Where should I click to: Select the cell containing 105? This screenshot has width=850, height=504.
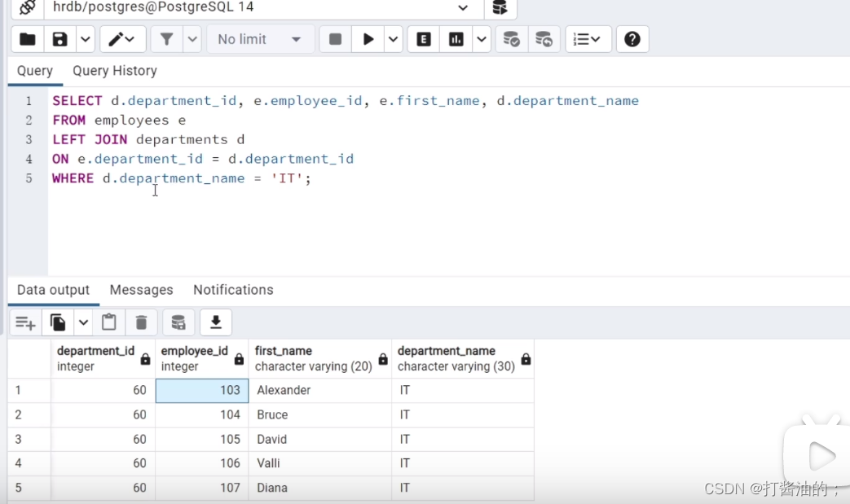coord(201,440)
